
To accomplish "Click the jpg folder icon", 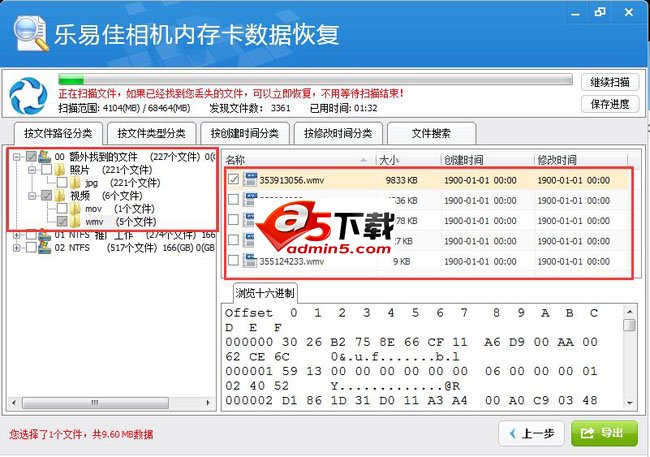I will tap(75, 182).
